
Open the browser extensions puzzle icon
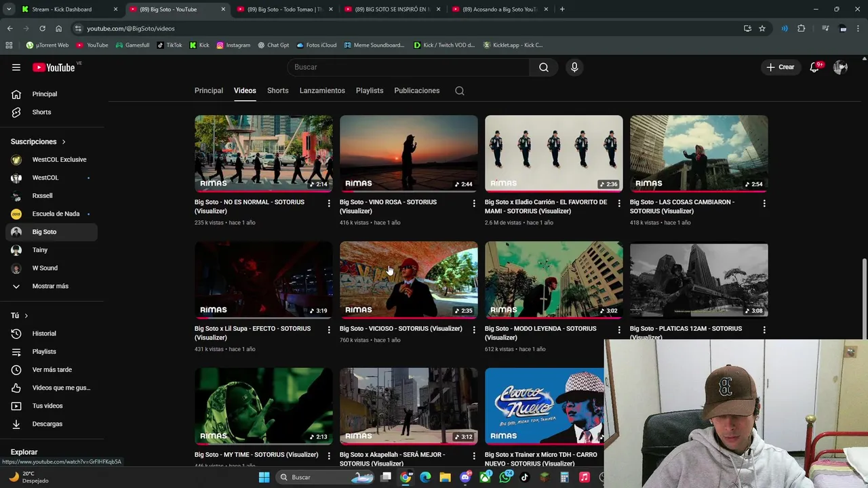click(802, 28)
